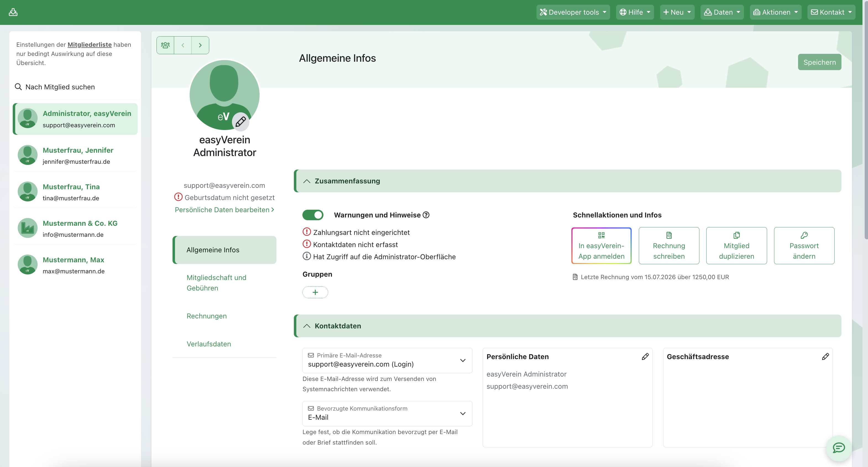Click the invoice icon beside Letzte Rechnung
The image size is (868, 467).
[575, 277]
